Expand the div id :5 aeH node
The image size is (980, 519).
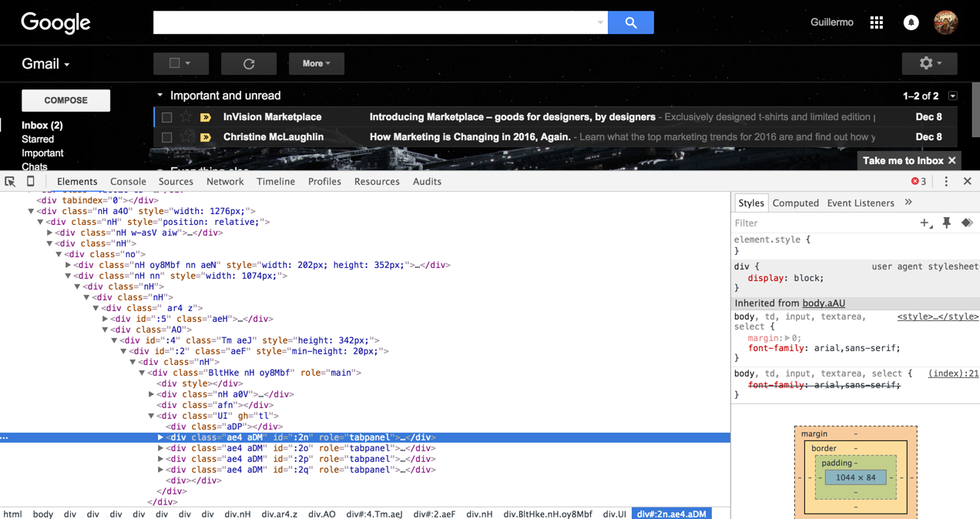pyautogui.click(x=105, y=319)
